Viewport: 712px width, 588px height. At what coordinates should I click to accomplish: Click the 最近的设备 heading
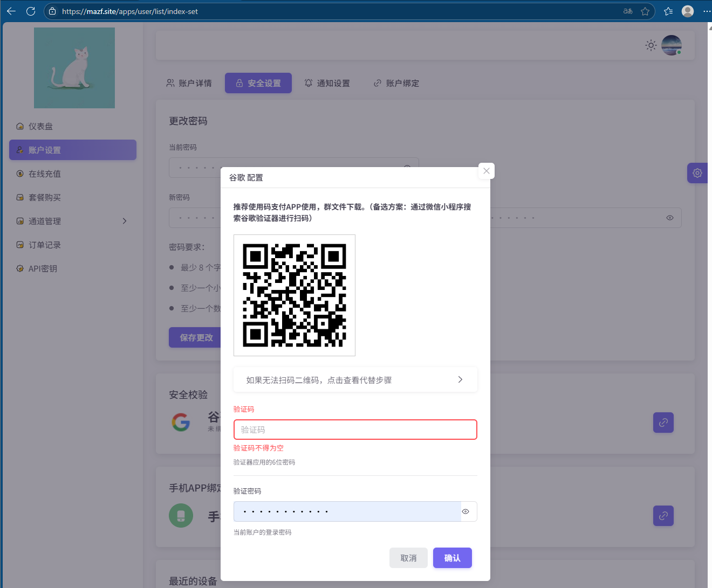pyautogui.click(x=193, y=581)
